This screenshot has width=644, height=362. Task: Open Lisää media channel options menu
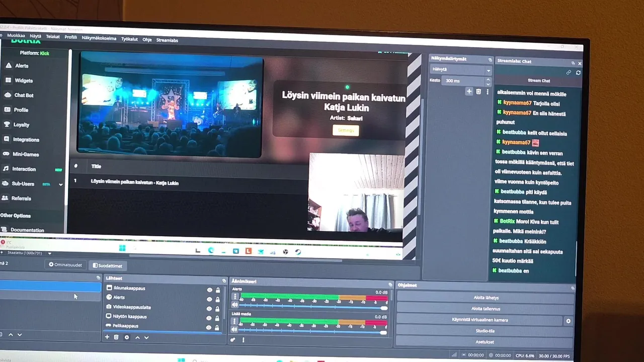point(234,321)
